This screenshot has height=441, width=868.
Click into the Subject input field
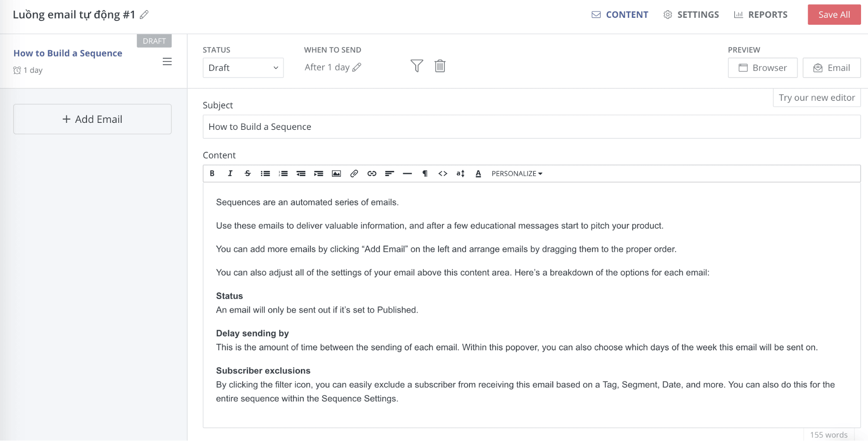coord(531,127)
